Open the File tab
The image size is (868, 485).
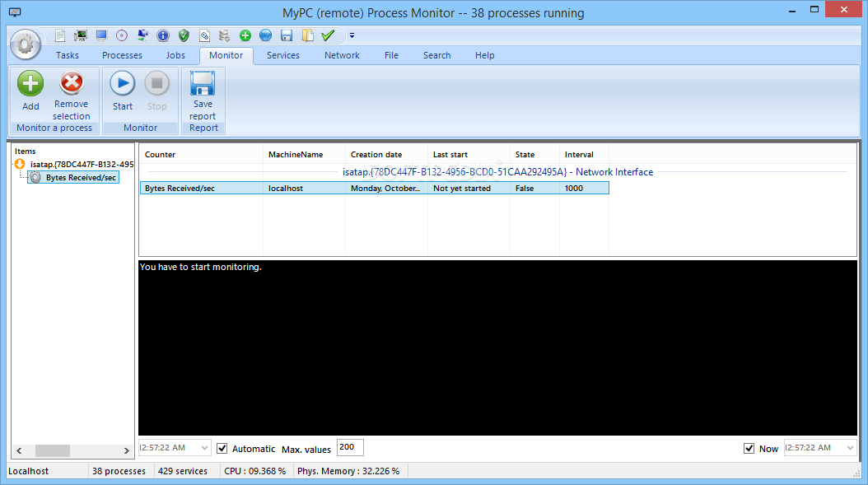point(391,55)
